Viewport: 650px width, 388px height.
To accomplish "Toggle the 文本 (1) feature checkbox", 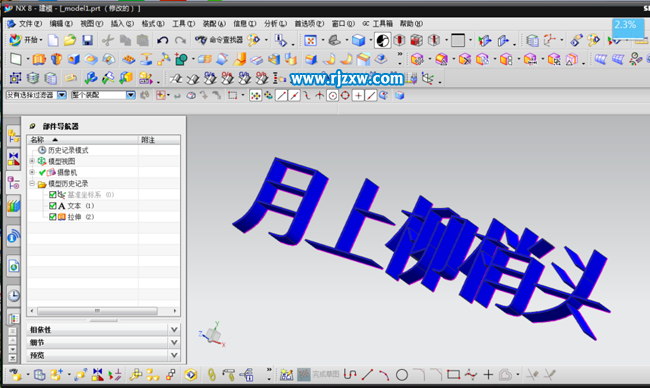I will click(53, 206).
